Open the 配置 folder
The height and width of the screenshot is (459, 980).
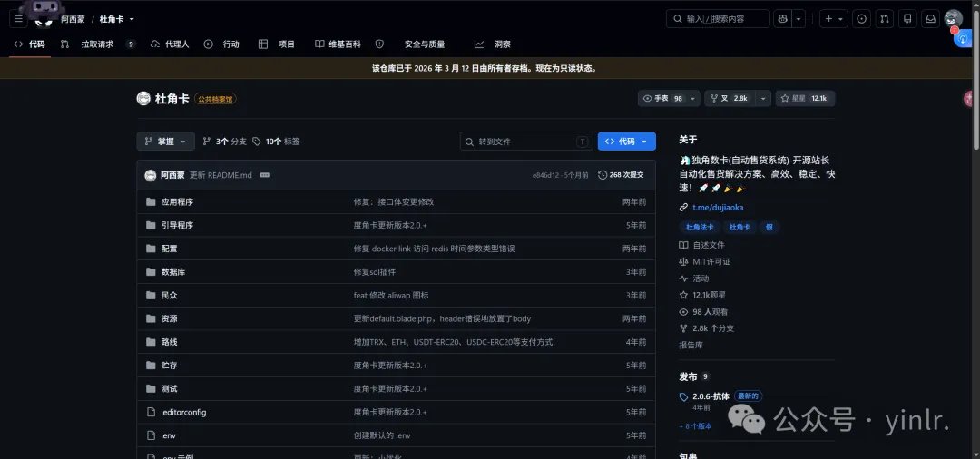tap(169, 249)
